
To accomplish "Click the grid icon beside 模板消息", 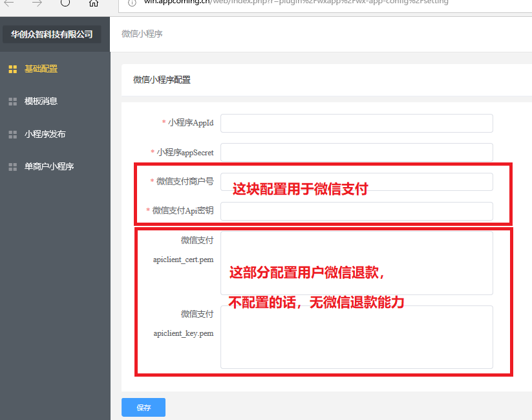I will click(12, 102).
